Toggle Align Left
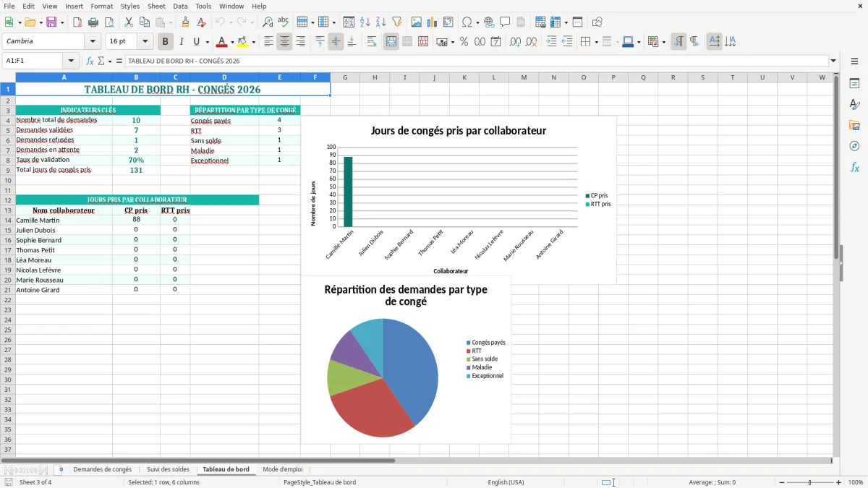The width and height of the screenshot is (868, 488). pyautogui.click(x=268, y=42)
